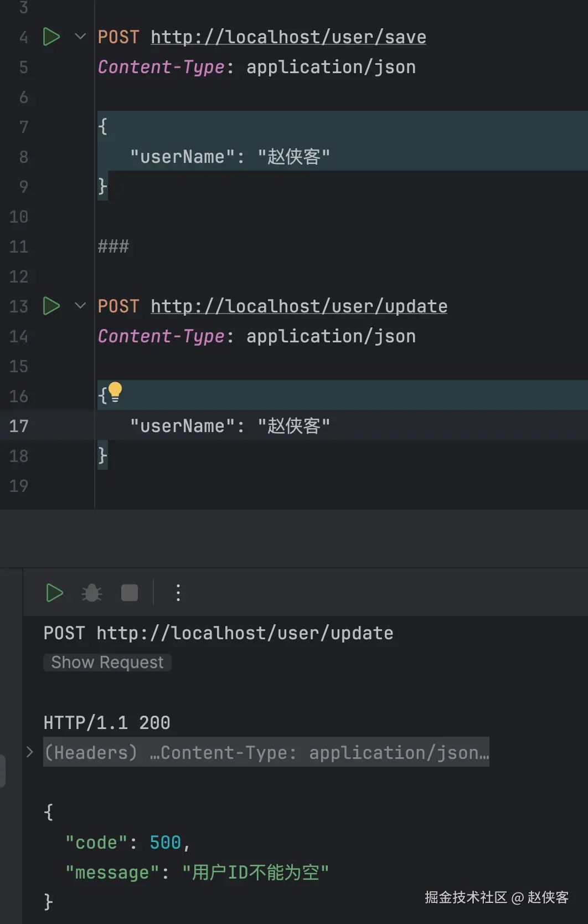588x924 pixels.
Task: Open the localhost/user/update URL link
Action: (299, 306)
